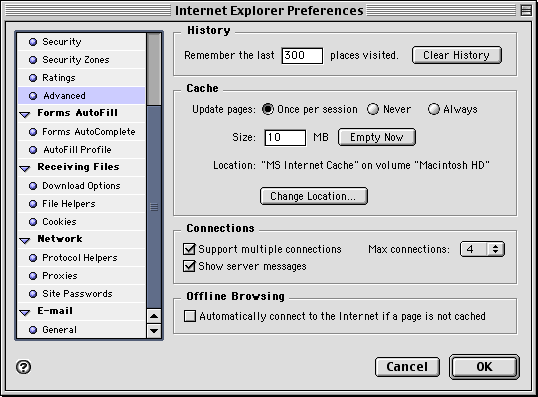The image size is (538, 397).
Task: Open Download Options preferences
Action: (82, 186)
